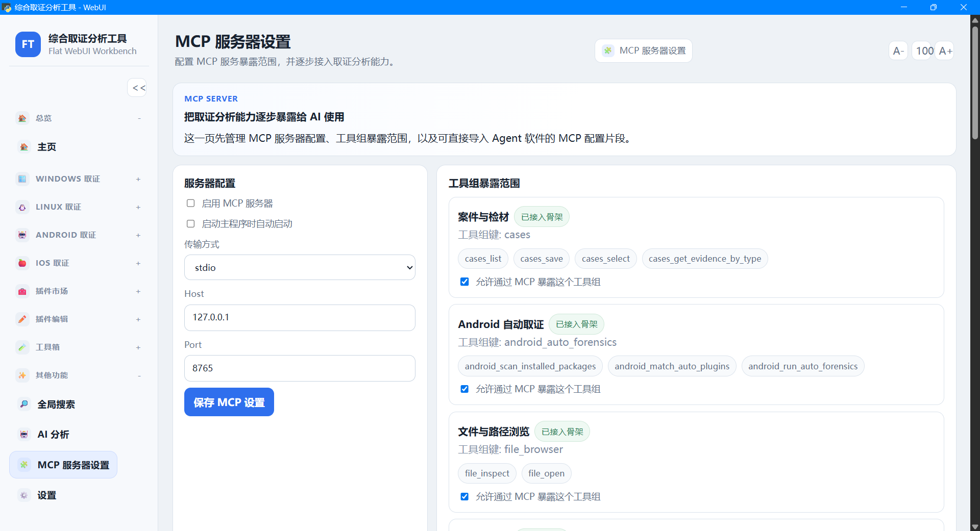The image size is (980, 531).
Task: Click the scrollbar up arrow
Action: (975, 20)
